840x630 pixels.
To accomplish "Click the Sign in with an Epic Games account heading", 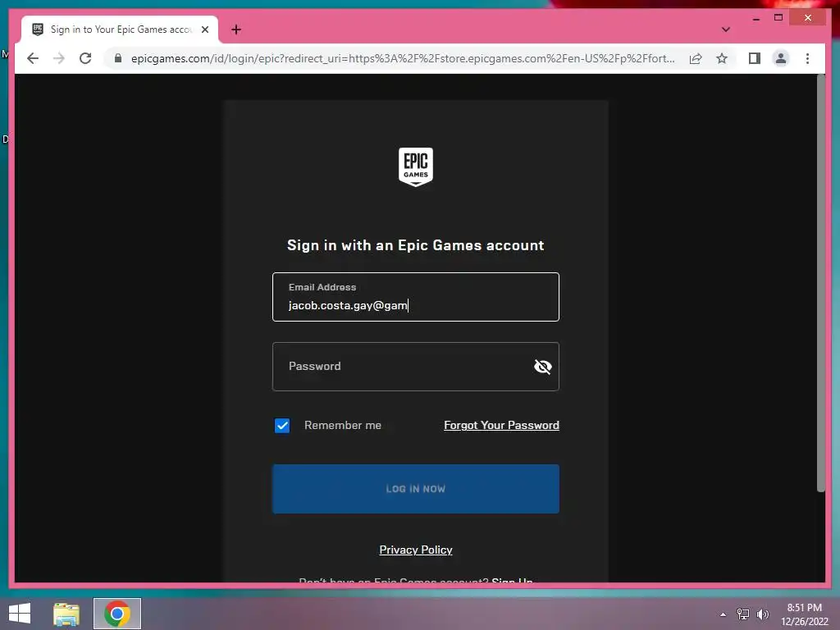I will tap(416, 245).
